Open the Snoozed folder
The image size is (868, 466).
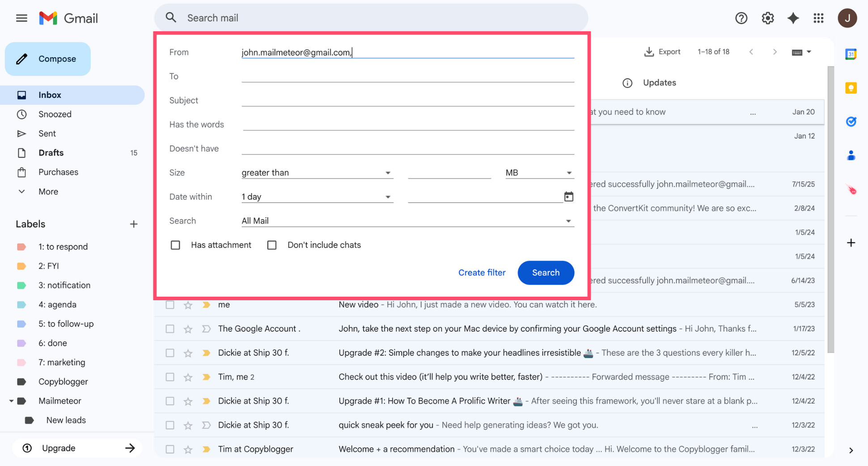click(55, 114)
